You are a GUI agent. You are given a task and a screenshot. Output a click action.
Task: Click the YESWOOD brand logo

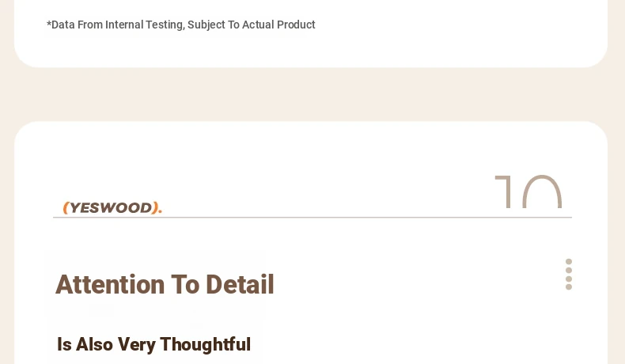coord(113,207)
